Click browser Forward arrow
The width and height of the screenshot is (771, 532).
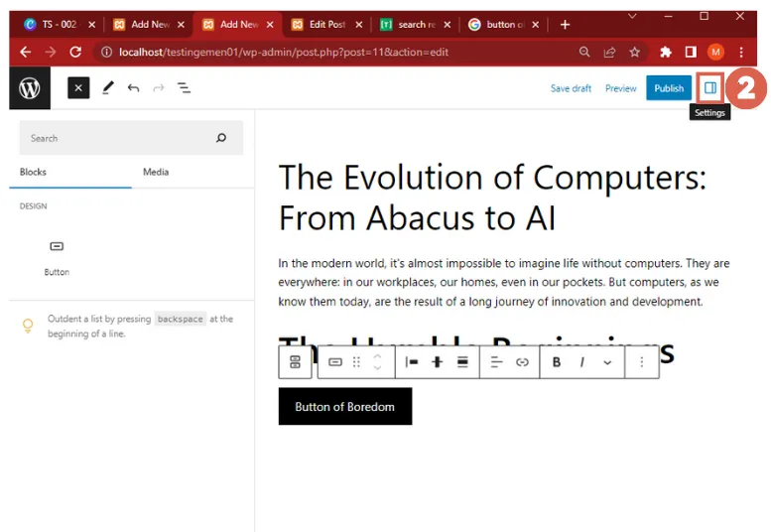click(51, 52)
